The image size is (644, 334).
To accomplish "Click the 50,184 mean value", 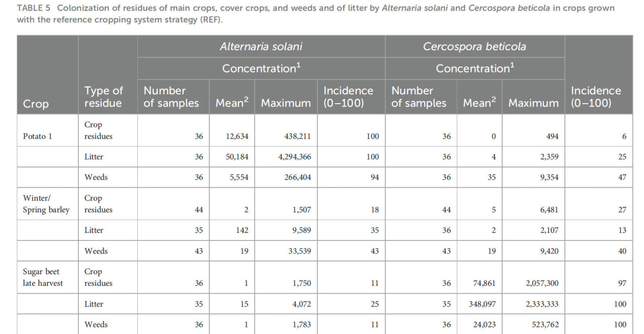I will (237, 157).
